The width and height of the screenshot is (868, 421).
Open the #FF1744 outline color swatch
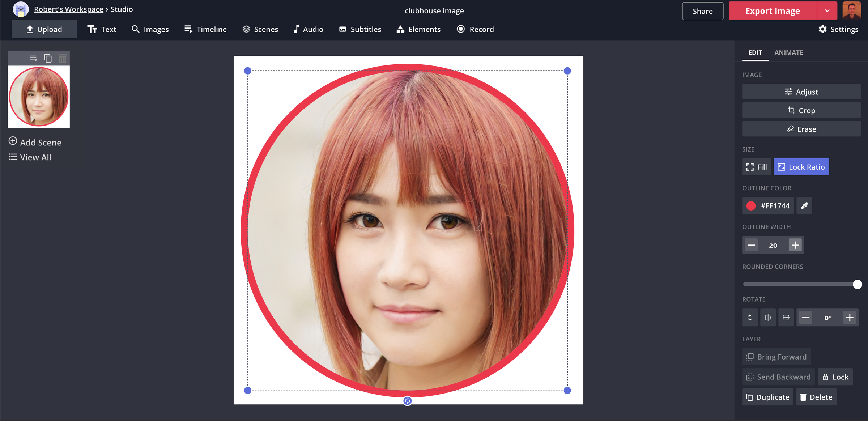768,205
